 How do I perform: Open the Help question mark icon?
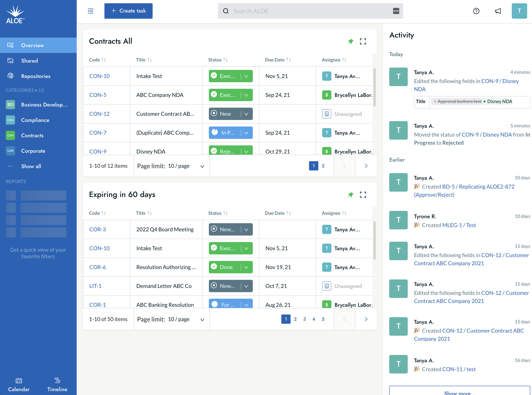476,11
